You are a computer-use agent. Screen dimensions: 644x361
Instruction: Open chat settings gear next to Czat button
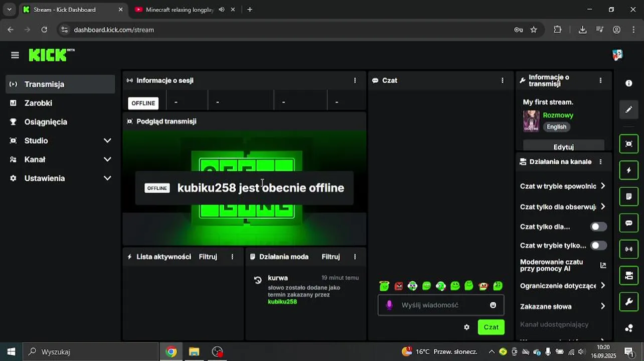point(466,327)
